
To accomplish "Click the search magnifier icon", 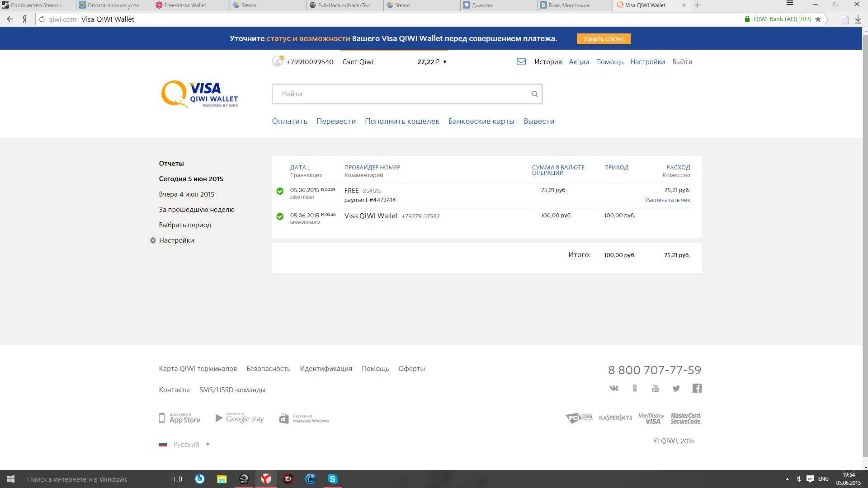I will (534, 94).
